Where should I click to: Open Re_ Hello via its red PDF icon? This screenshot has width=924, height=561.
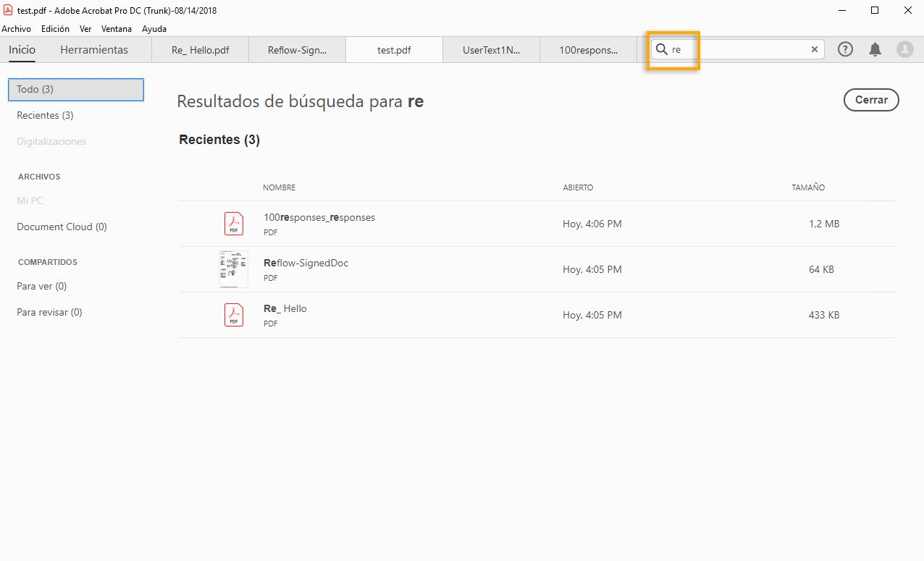[233, 314]
